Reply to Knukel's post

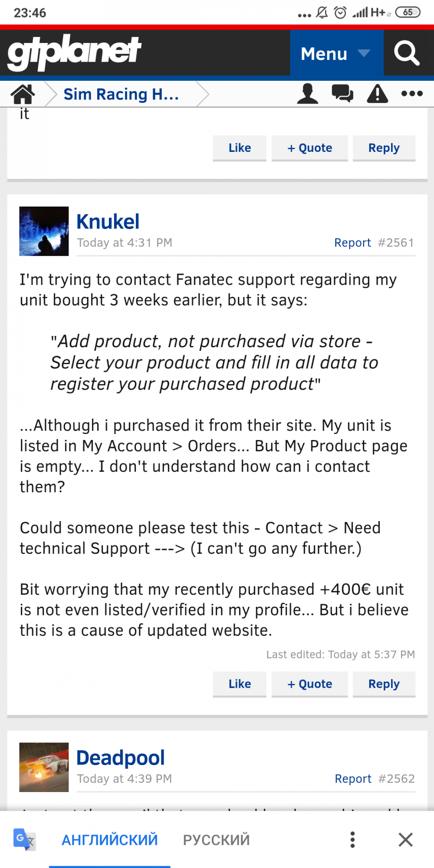384,684
